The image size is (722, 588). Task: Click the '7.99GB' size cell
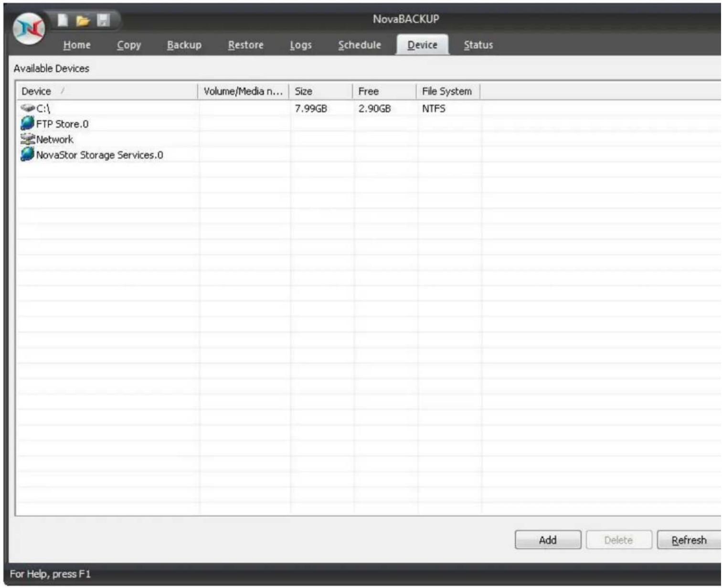pyautogui.click(x=311, y=109)
